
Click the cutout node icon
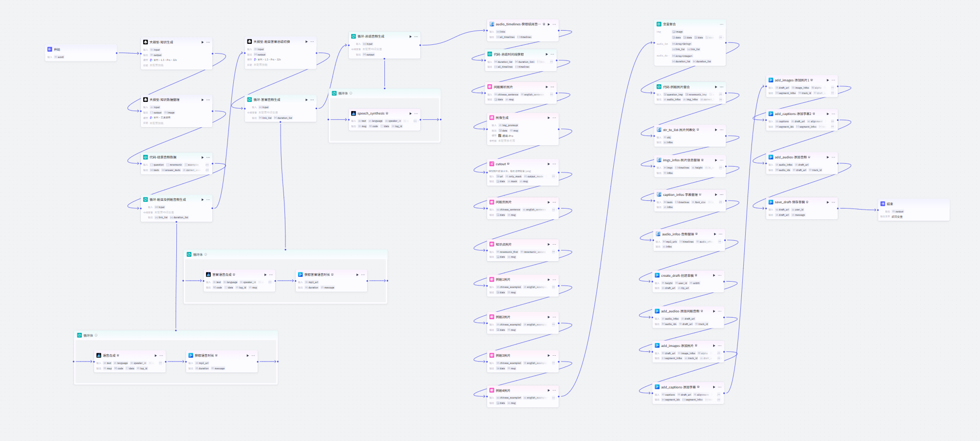(x=492, y=164)
